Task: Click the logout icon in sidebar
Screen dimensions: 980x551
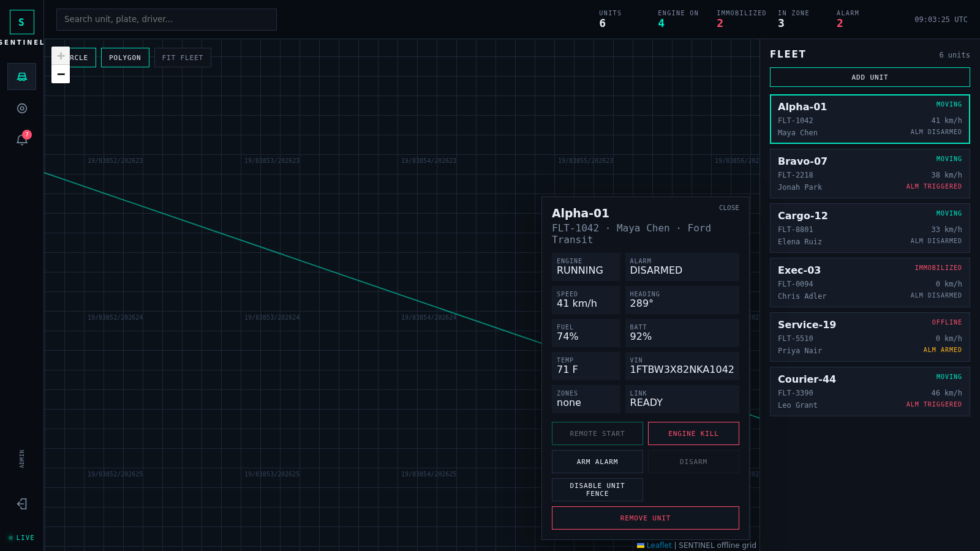Action: tap(21, 504)
